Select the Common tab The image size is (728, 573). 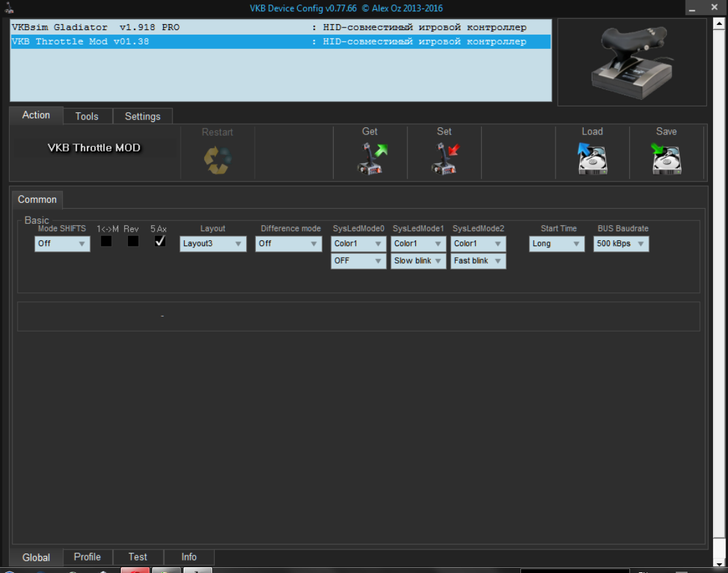click(37, 200)
